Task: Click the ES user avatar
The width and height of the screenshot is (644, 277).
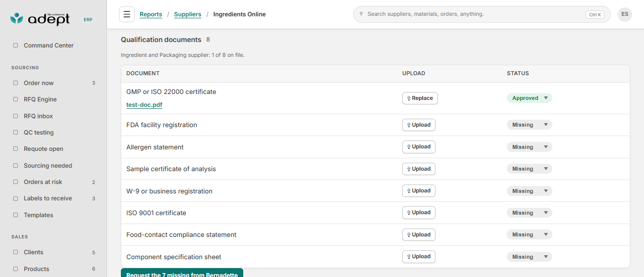Action: tap(625, 14)
